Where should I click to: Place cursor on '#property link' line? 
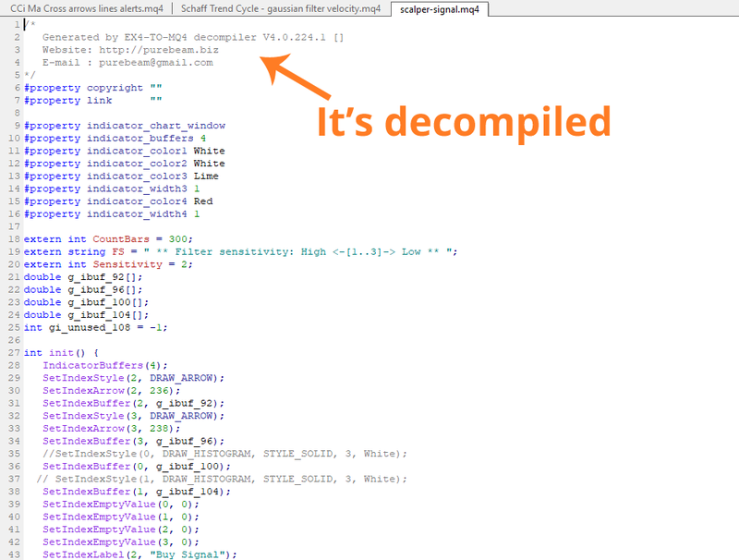click(93, 101)
